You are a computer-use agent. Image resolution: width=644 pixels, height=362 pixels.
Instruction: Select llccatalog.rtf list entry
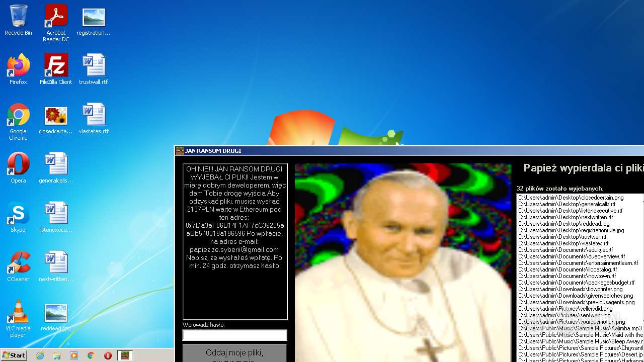click(568, 269)
